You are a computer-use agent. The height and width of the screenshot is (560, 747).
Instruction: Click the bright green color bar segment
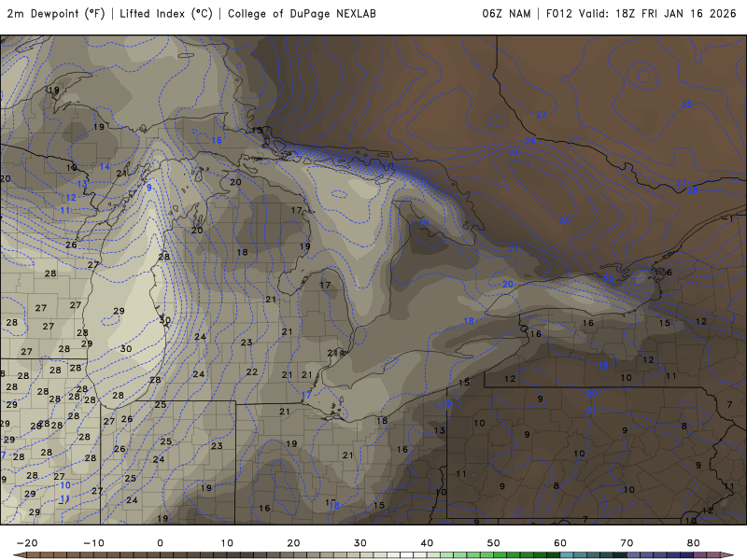tap(500, 555)
